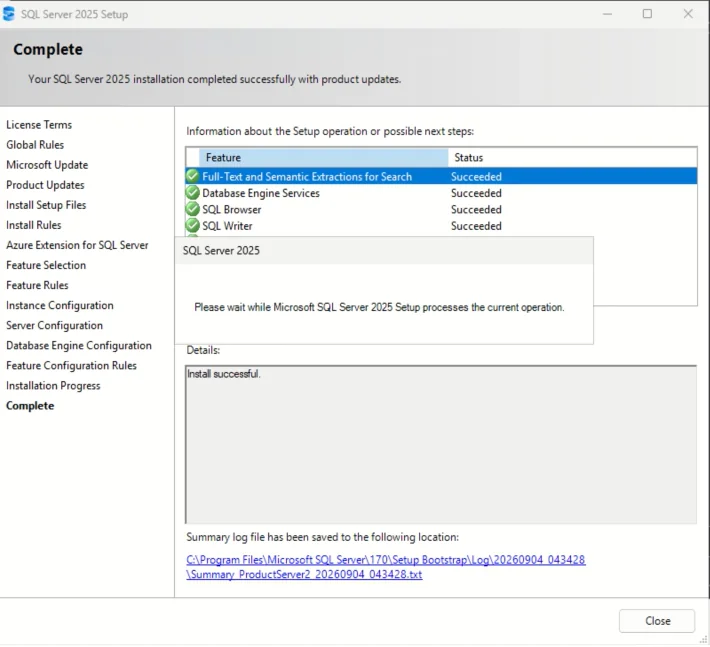The height and width of the screenshot is (647, 710).
Task: Click the Close button
Action: point(657,621)
